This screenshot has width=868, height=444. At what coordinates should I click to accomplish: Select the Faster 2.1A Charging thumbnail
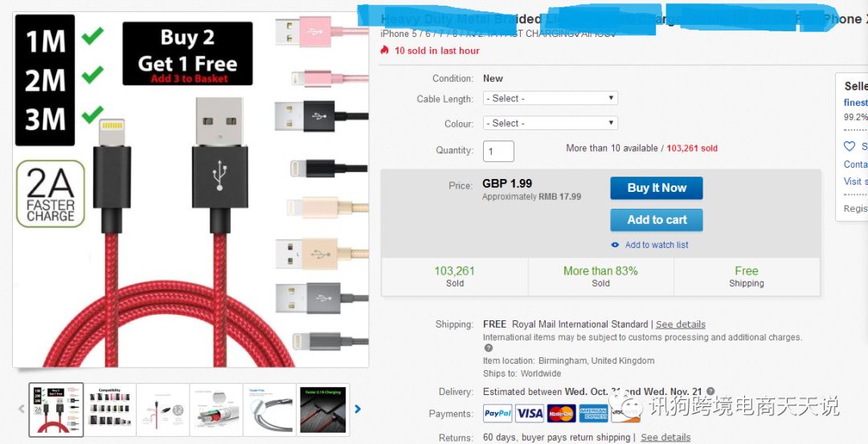[323, 409]
